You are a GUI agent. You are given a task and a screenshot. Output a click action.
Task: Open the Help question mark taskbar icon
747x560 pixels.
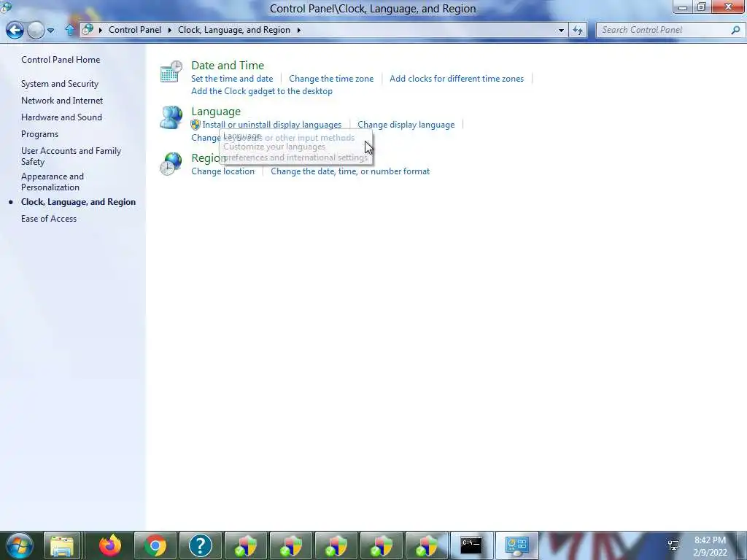(x=200, y=545)
